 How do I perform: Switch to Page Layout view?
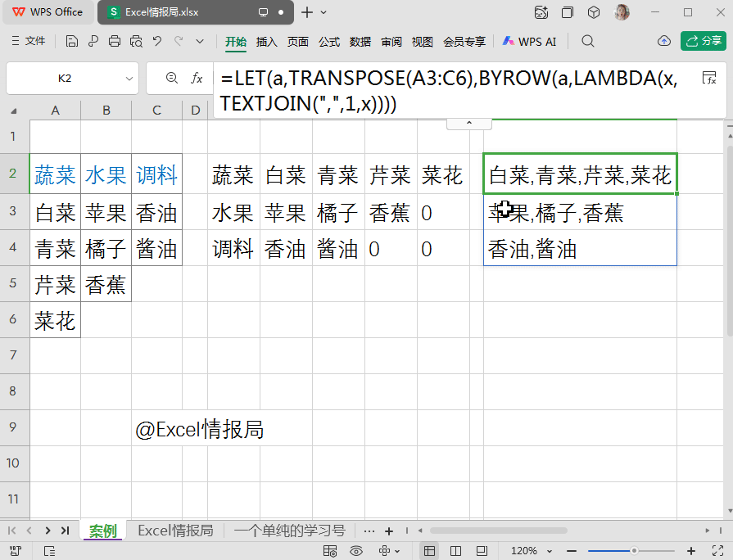pos(482,551)
